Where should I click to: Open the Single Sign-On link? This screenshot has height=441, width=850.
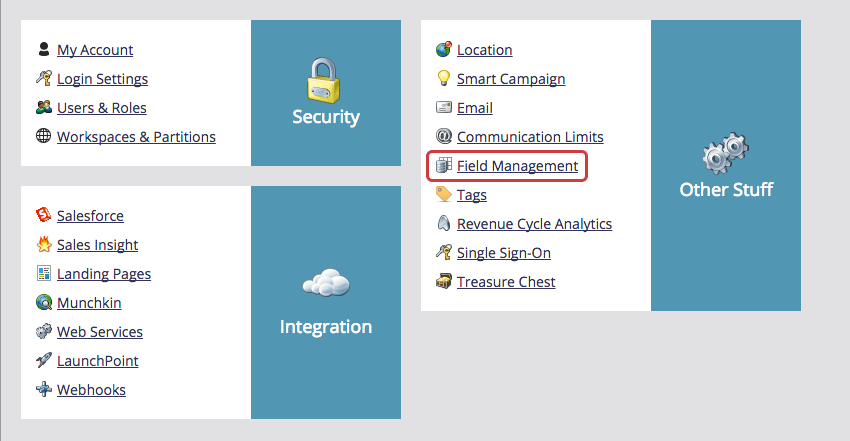pos(504,253)
